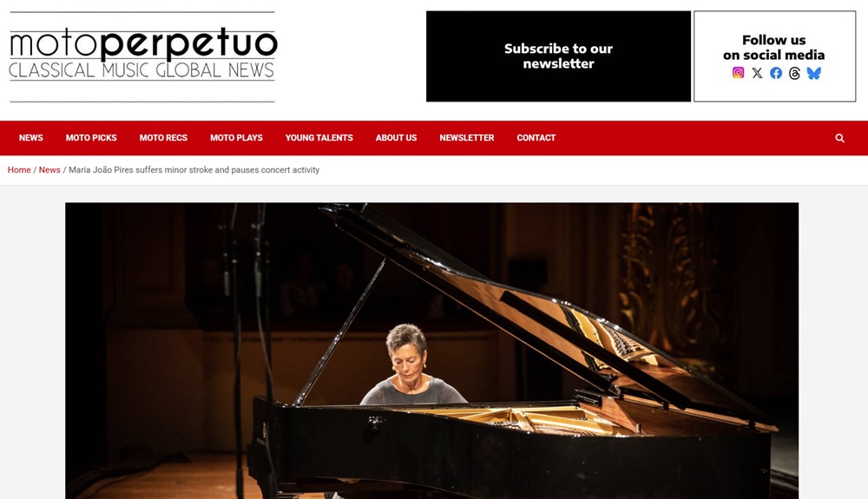Visit the ABOUT US page
This screenshot has height=499, width=868.
397,138
